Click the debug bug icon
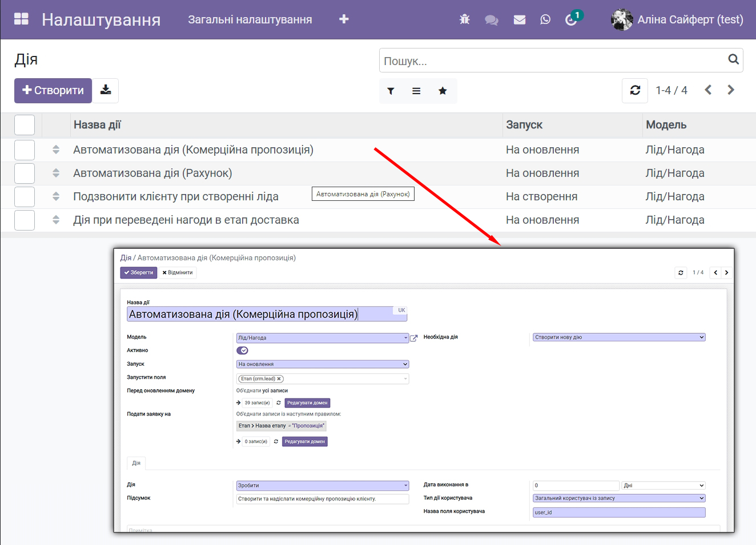 coord(465,19)
